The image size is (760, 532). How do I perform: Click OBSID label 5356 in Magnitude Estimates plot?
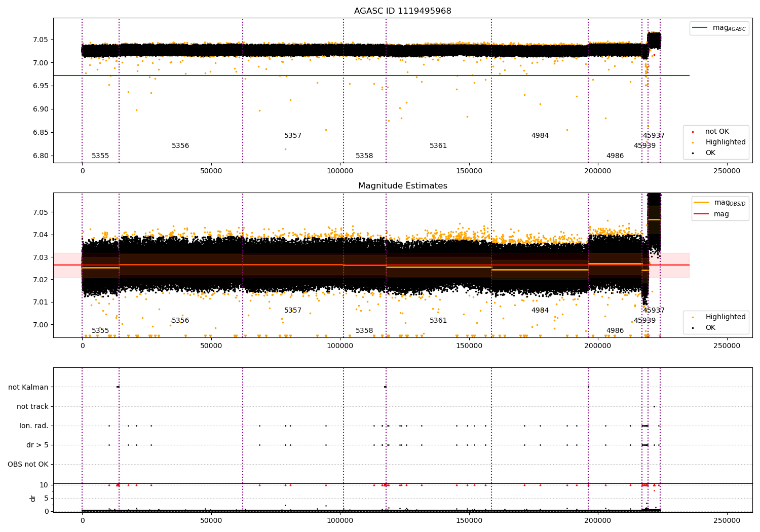click(180, 321)
